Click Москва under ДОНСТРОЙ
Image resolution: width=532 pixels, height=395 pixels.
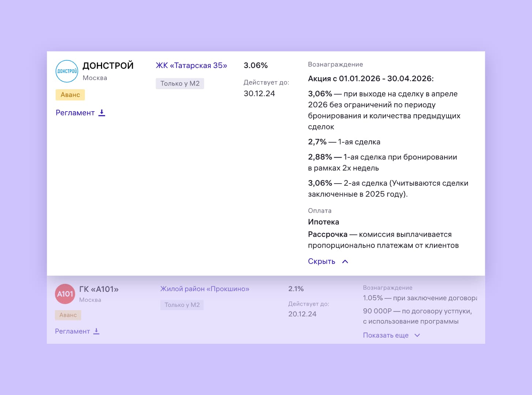tap(95, 78)
